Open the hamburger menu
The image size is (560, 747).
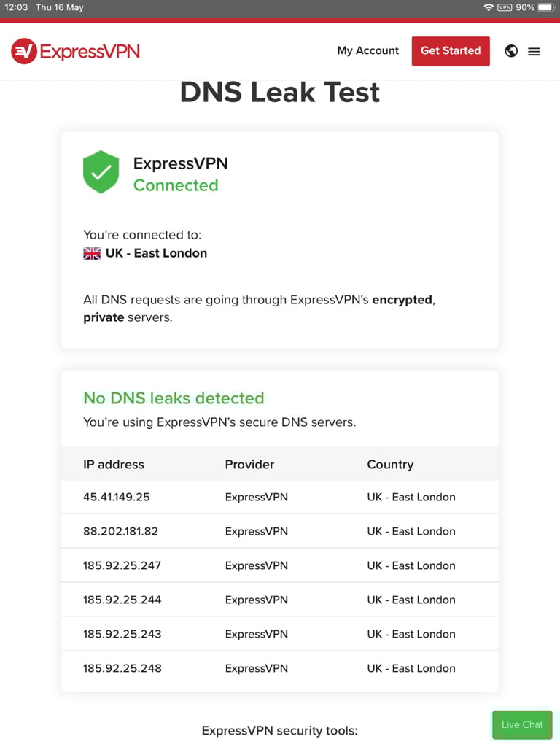(534, 52)
